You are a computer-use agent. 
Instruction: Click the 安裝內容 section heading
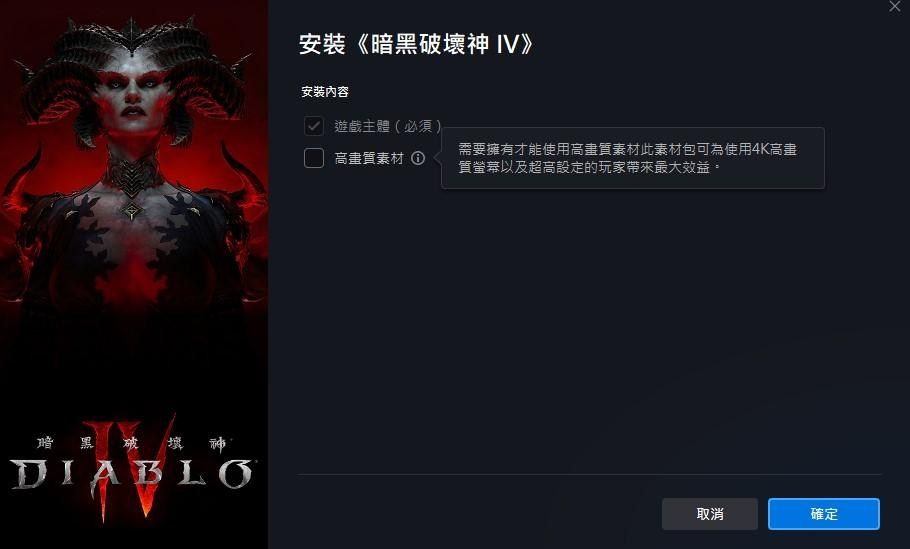click(325, 92)
